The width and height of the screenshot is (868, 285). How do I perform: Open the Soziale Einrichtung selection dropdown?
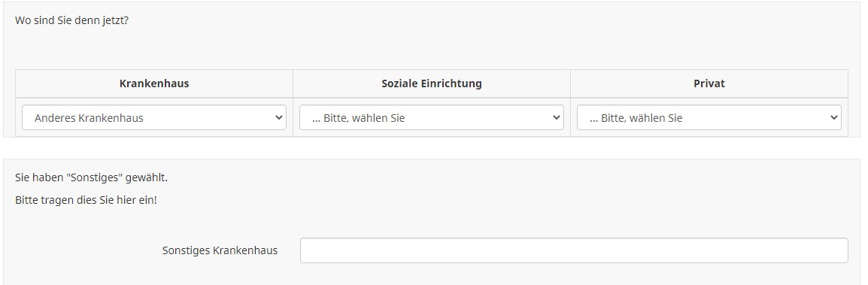click(x=431, y=118)
